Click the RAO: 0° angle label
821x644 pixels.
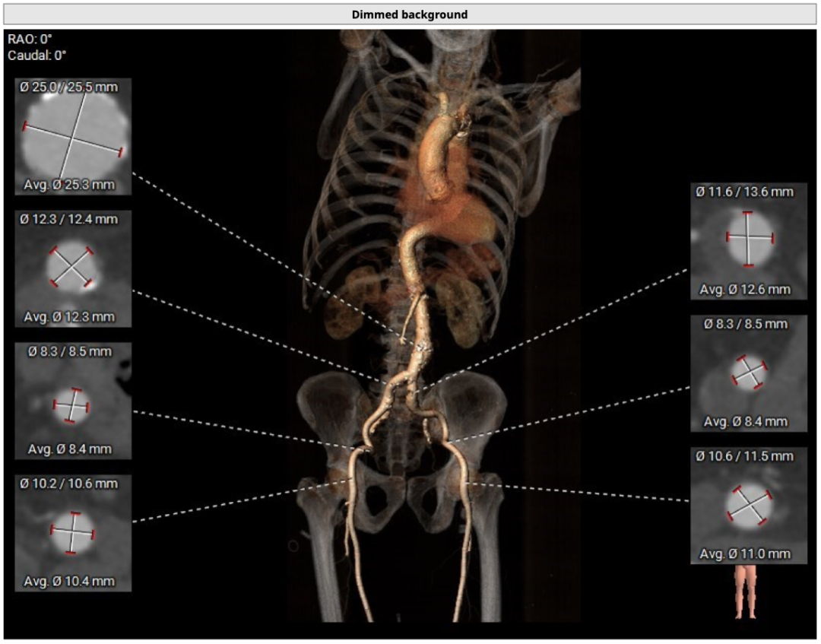30,39
